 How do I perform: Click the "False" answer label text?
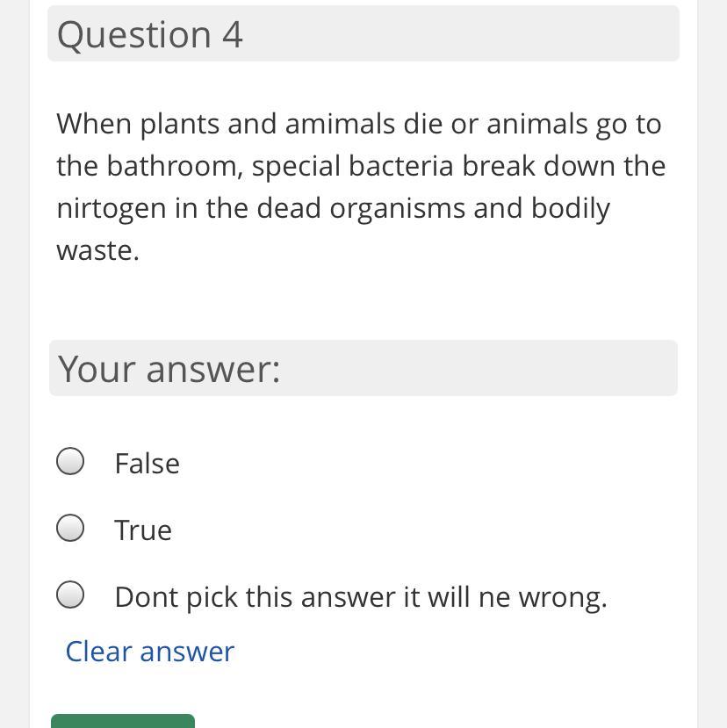point(147,464)
